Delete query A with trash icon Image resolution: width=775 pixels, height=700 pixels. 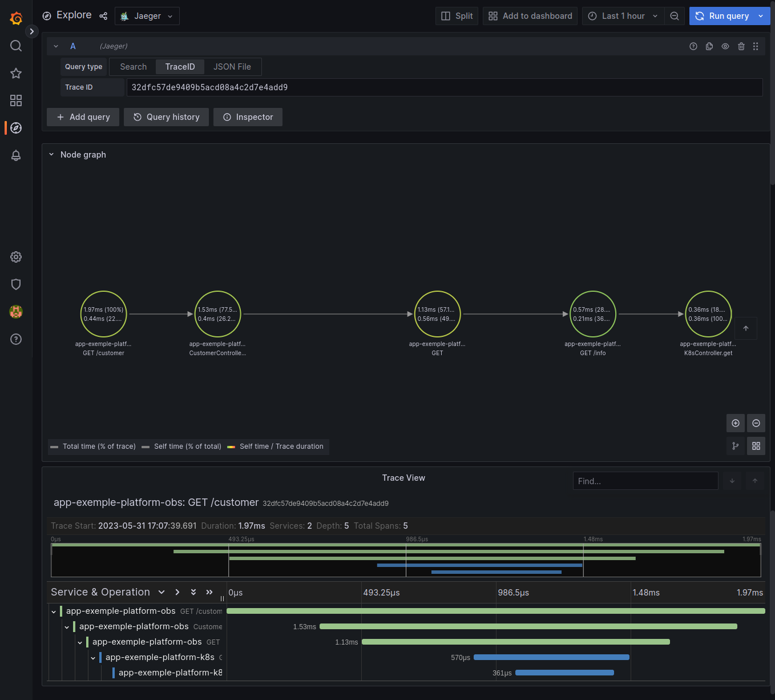(x=741, y=46)
